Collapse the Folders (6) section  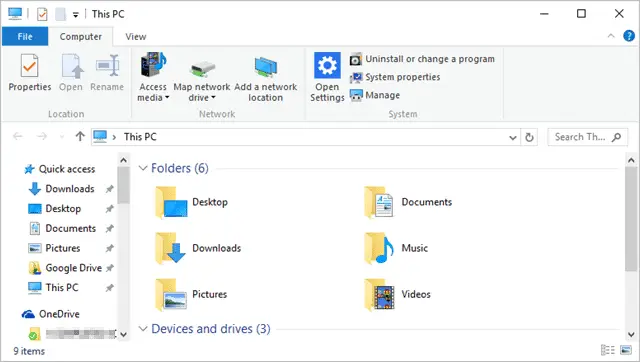point(142,168)
